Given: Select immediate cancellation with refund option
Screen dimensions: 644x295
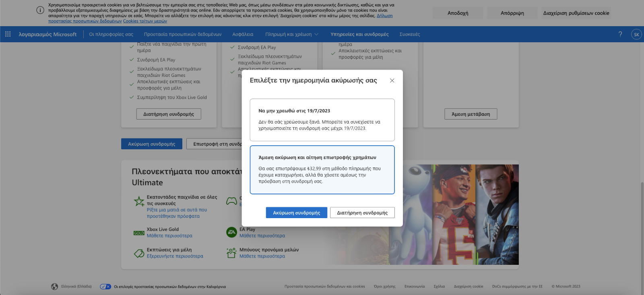Looking at the screenshot, I should (x=322, y=170).
